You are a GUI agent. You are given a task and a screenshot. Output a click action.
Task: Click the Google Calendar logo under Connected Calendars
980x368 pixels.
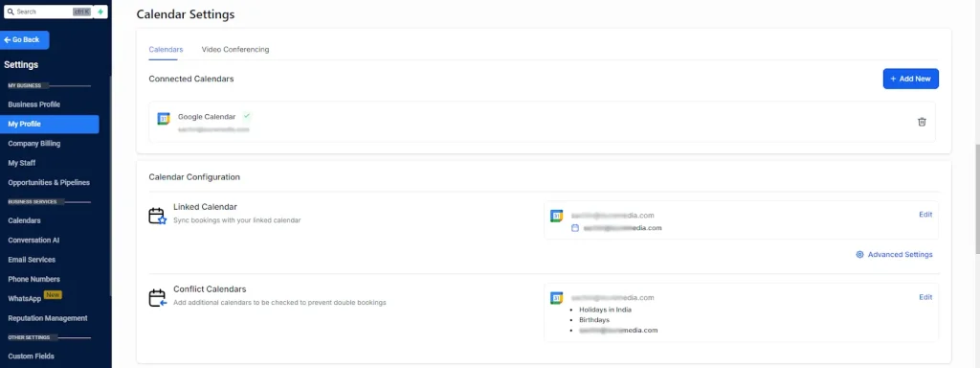point(163,119)
